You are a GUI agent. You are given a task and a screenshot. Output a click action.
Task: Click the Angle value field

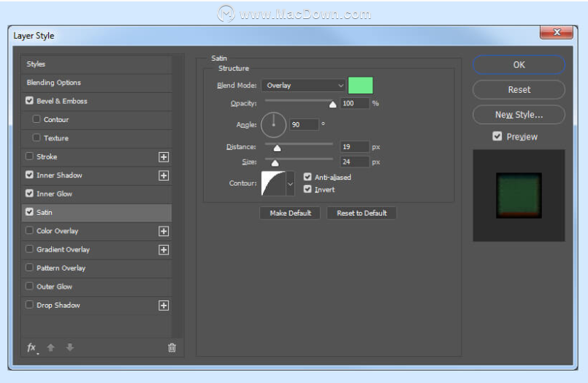click(x=304, y=124)
